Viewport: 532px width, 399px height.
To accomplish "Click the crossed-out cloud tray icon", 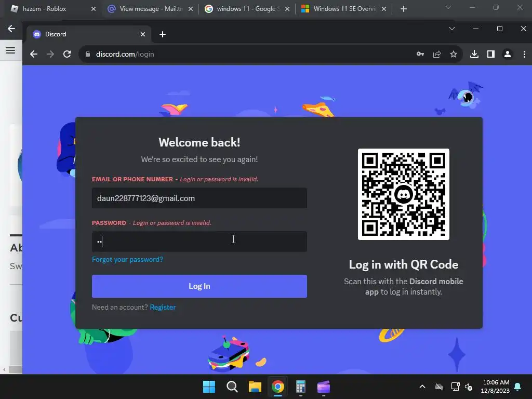I will (439, 387).
